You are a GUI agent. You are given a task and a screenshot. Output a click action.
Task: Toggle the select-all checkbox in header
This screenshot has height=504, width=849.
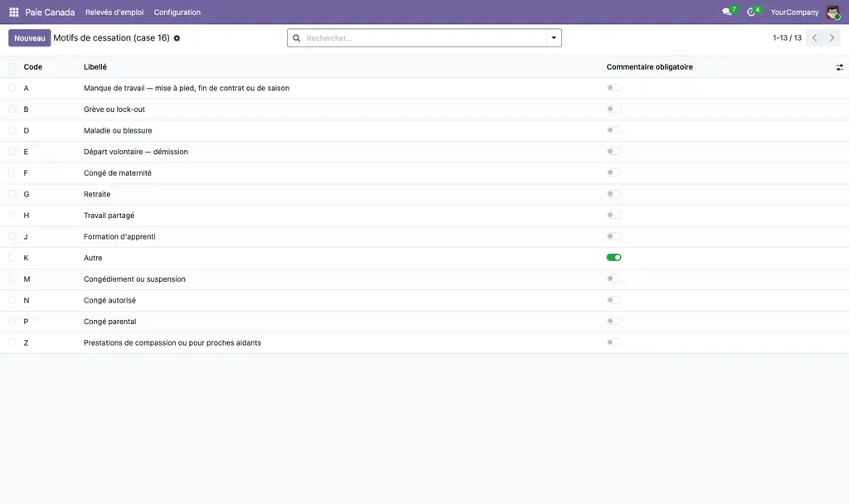point(12,67)
